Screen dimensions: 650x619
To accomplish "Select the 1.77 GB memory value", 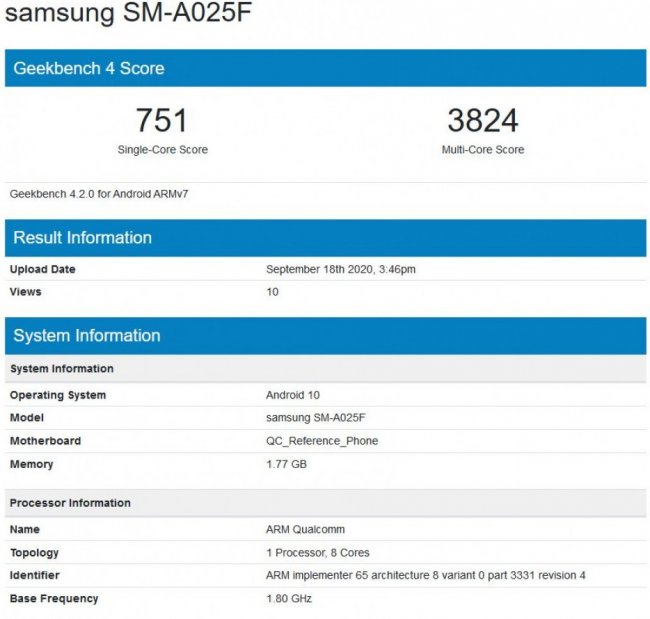I will tap(286, 464).
